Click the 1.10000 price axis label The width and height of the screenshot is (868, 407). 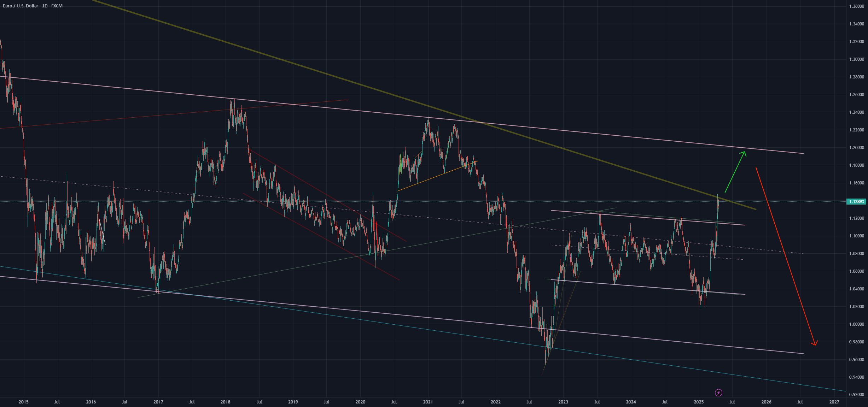coord(856,236)
